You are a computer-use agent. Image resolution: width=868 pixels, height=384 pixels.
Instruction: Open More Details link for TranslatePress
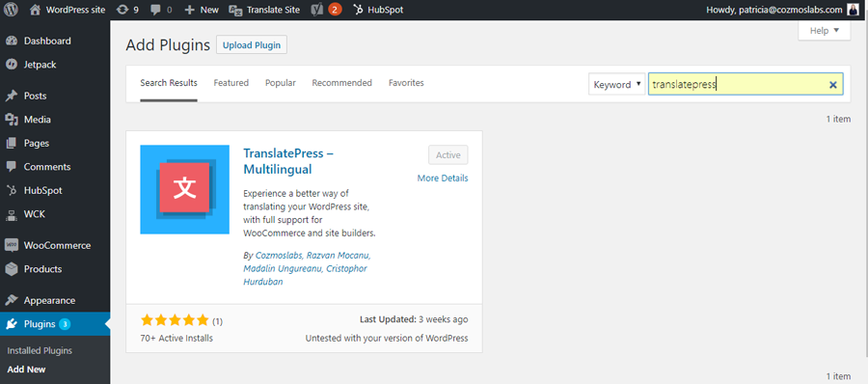(x=443, y=178)
